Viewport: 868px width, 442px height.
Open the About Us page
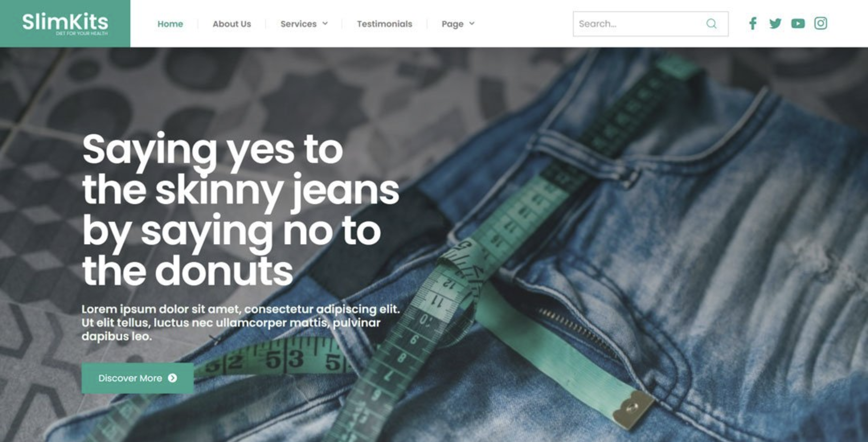point(232,24)
